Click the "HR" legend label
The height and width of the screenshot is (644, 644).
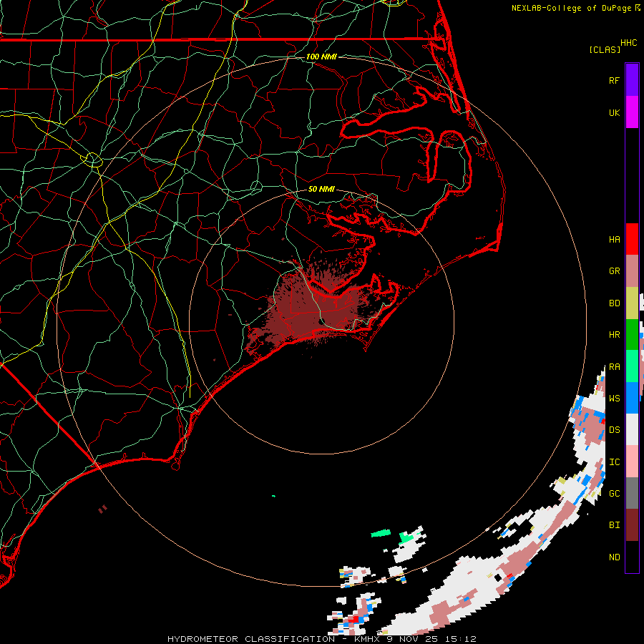pyautogui.click(x=614, y=335)
